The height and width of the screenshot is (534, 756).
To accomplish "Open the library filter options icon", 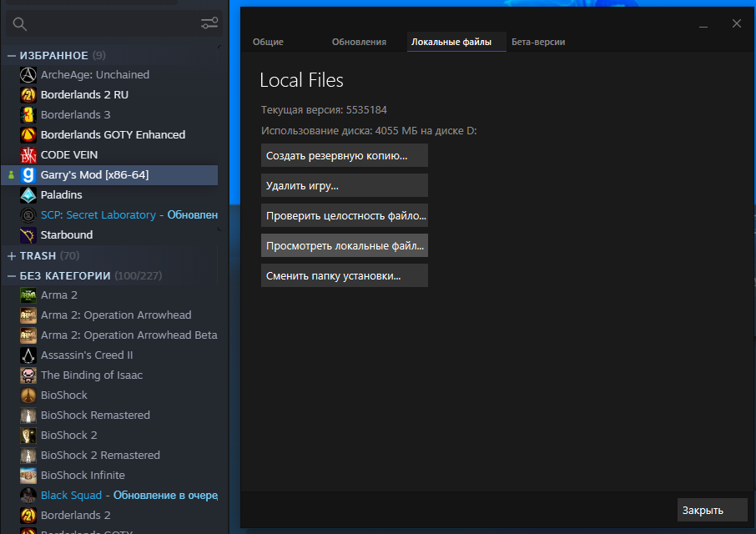I will pos(209,23).
